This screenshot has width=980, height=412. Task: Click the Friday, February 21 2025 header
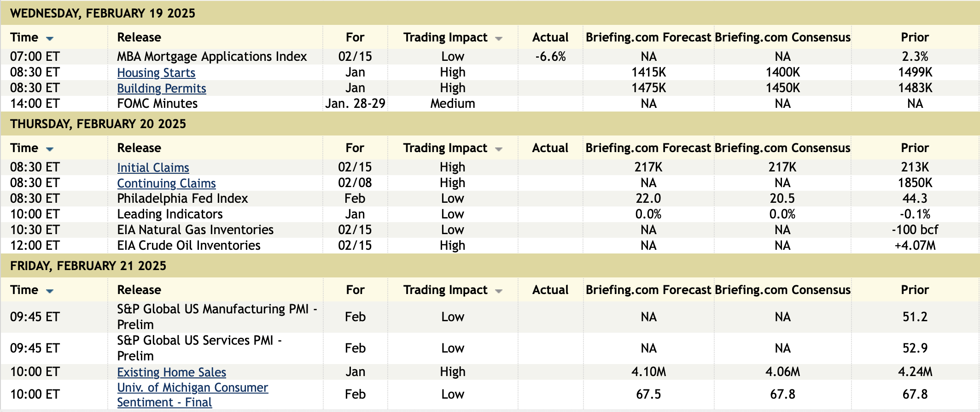88,266
